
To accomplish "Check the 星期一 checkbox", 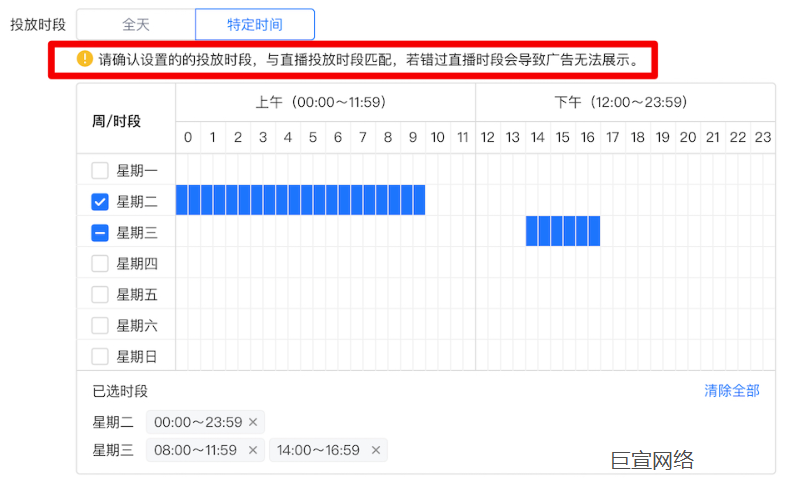I will (x=100, y=170).
